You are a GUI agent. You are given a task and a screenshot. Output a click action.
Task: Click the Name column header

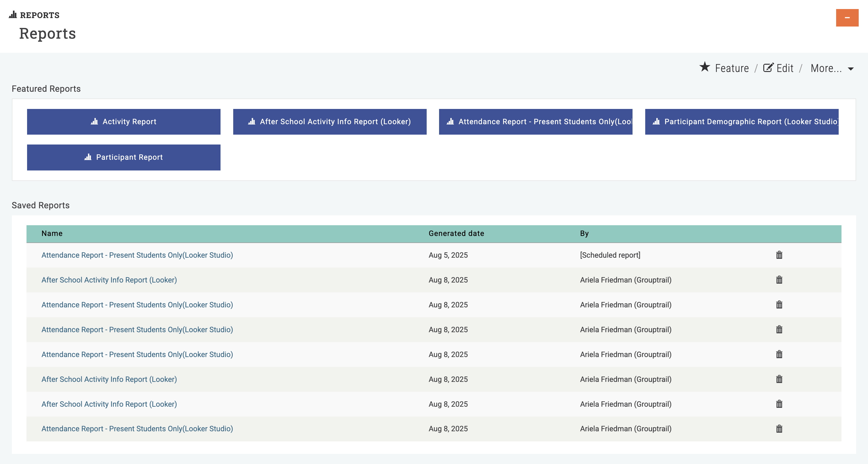pos(52,233)
